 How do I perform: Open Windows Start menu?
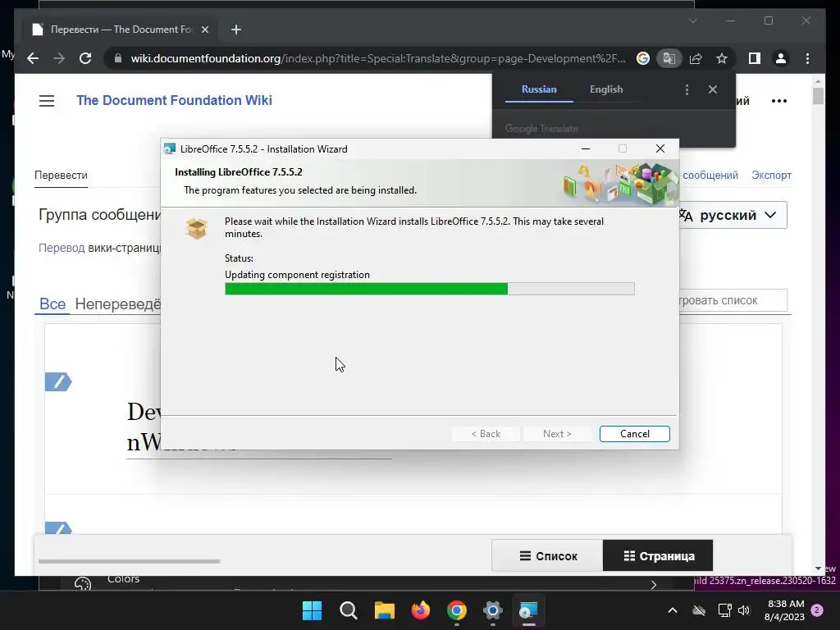tap(312, 610)
